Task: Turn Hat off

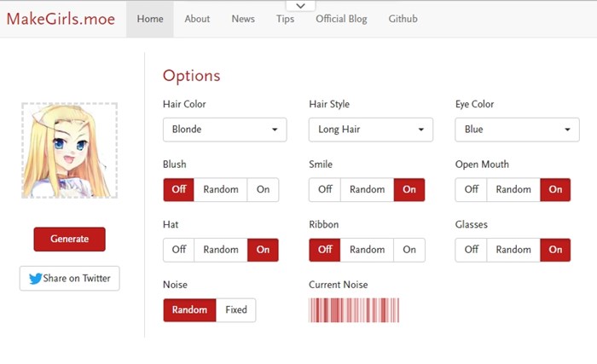Action: coord(178,250)
